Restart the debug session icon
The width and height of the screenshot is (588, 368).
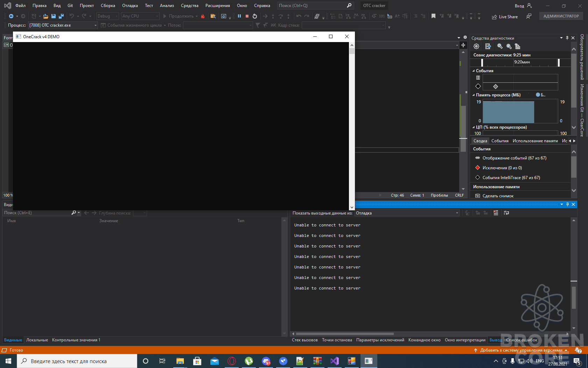[255, 16]
